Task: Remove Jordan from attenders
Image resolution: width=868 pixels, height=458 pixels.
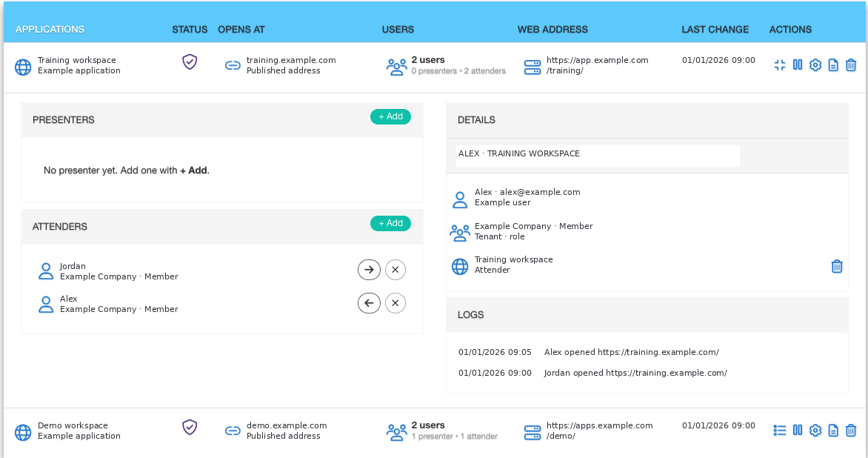Action: pos(395,270)
